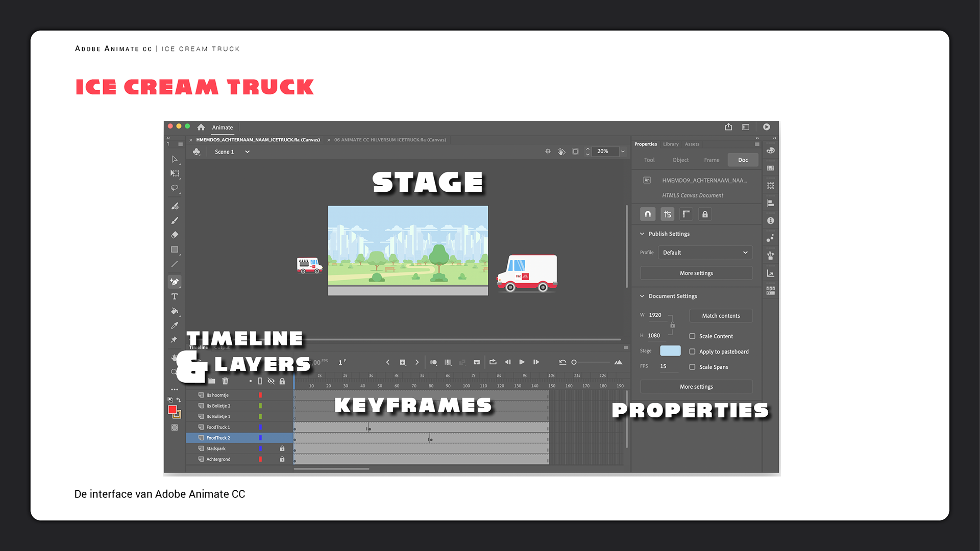The image size is (980, 551).
Task: Select the Eyedropper tool
Action: [175, 325]
